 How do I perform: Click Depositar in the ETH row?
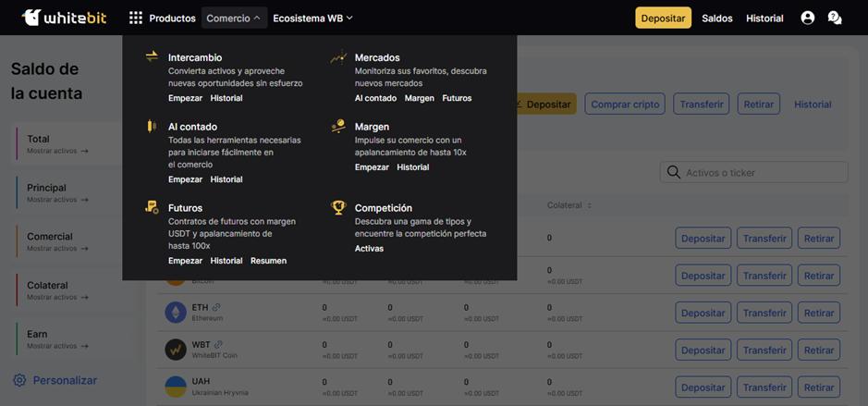703,313
